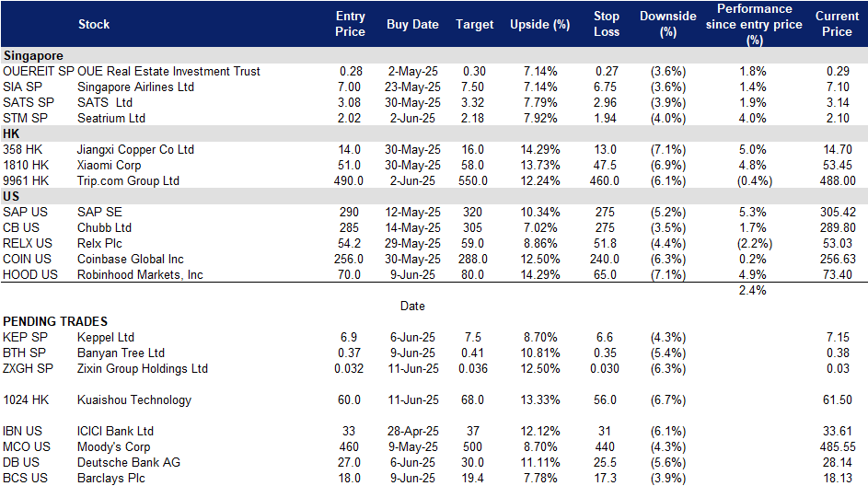Click SIA buy date 23-May-25
The image size is (868, 486).
pos(412,87)
